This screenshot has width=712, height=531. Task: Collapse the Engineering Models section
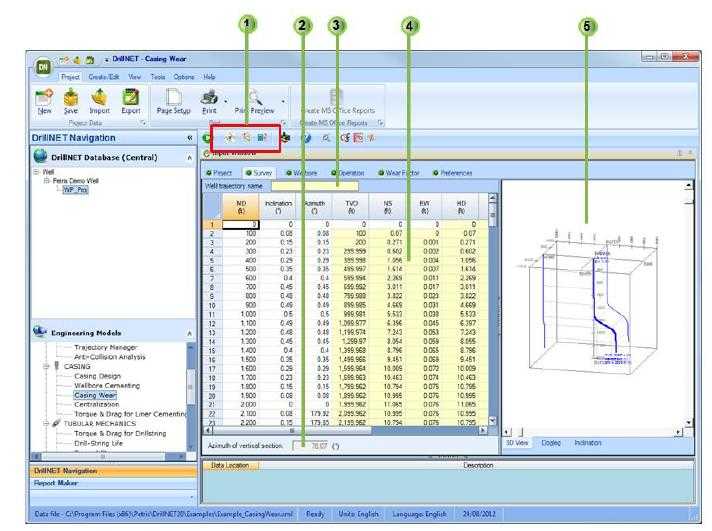coord(189,333)
